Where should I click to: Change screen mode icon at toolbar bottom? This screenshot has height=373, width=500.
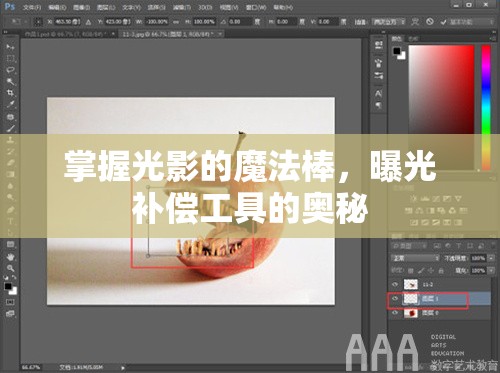pyautogui.click(x=10, y=313)
